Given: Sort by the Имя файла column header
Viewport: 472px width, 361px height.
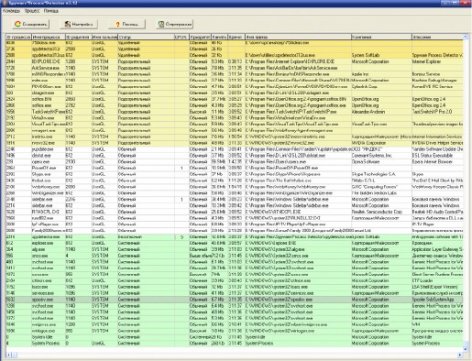Looking at the screenshot, I should (x=298, y=37).
